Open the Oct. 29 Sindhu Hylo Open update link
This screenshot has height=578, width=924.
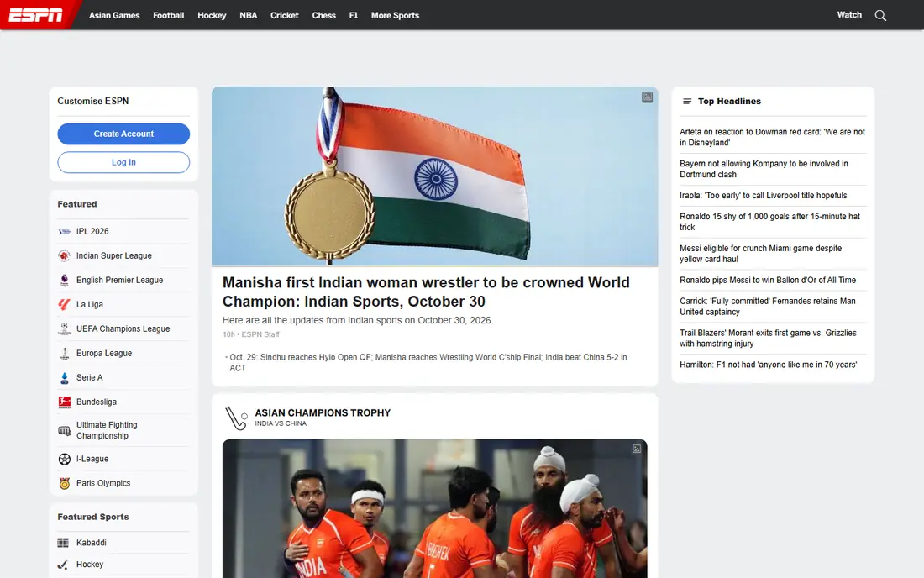428,362
